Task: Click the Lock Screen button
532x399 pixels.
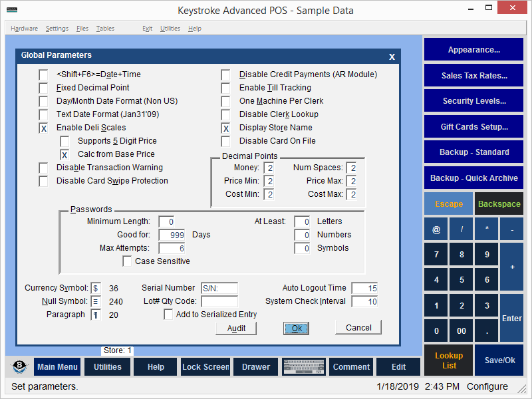Action: click(205, 367)
